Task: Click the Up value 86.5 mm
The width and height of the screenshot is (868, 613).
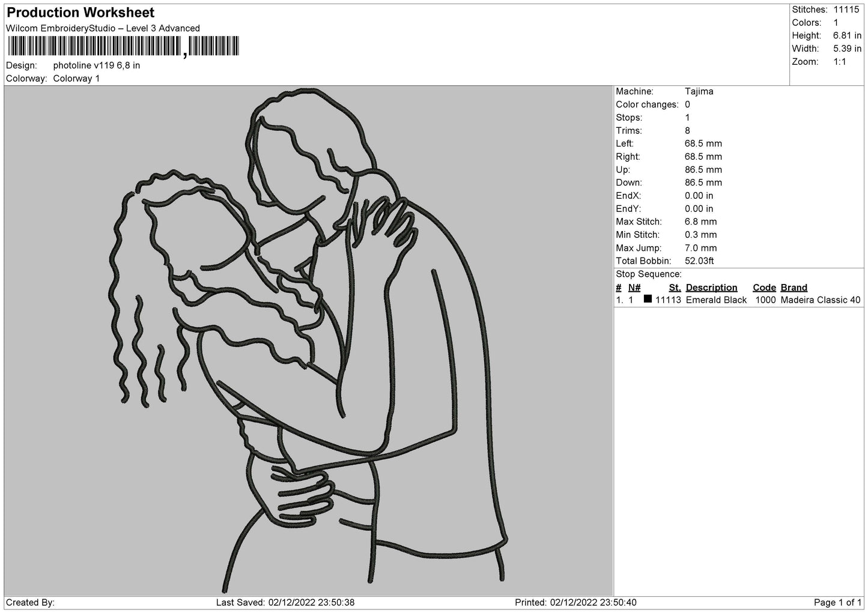Action: (x=703, y=170)
